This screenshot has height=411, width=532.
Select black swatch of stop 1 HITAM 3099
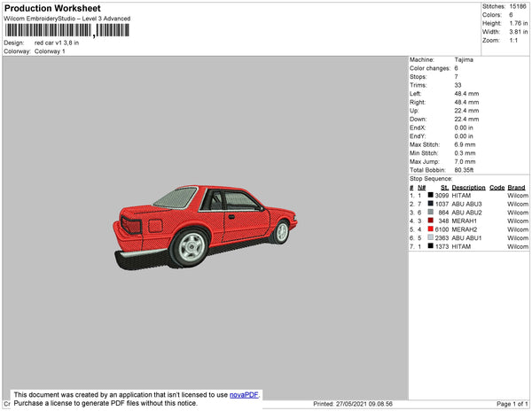pos(430,195)
